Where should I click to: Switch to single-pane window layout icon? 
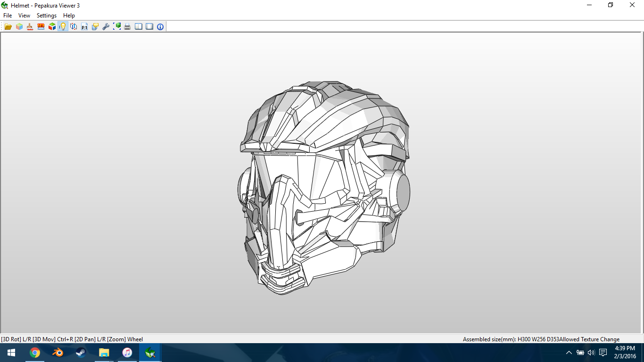pyautogui.click(x=149, y=27)
